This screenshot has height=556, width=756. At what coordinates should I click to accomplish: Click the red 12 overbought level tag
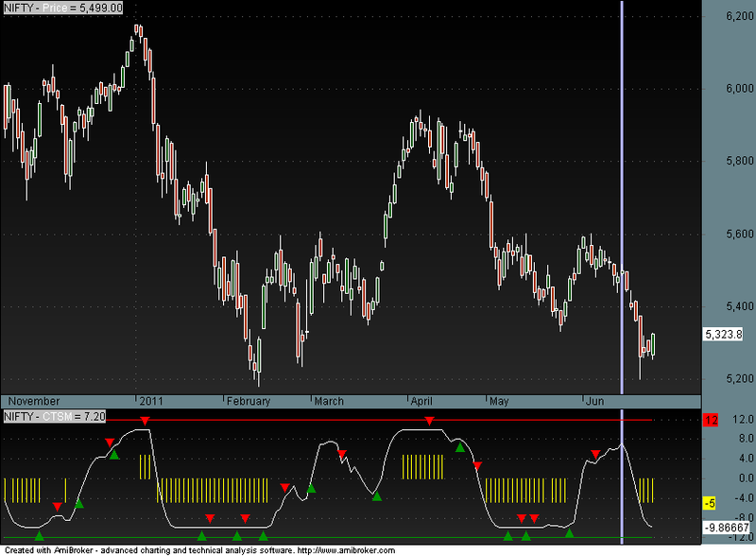coord(712,420)
